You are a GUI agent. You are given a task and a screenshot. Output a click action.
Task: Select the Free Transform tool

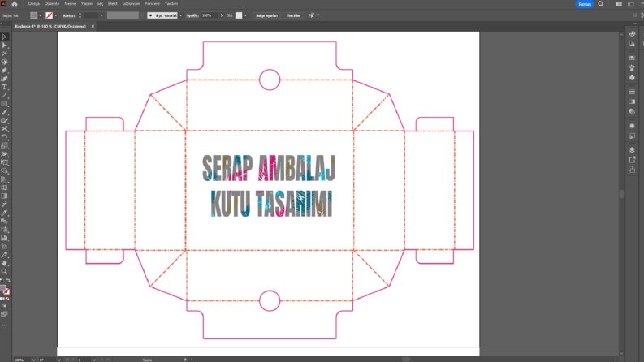[x=5, y=162]
